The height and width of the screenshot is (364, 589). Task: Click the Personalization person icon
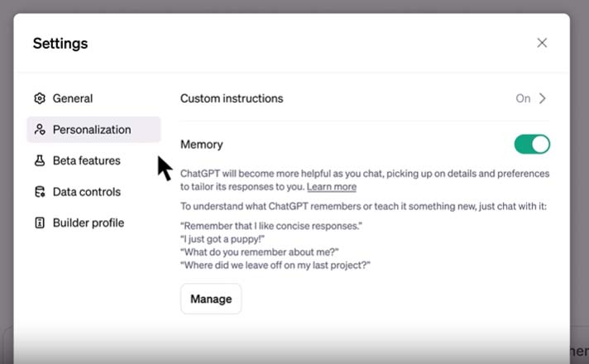(40, 130)
